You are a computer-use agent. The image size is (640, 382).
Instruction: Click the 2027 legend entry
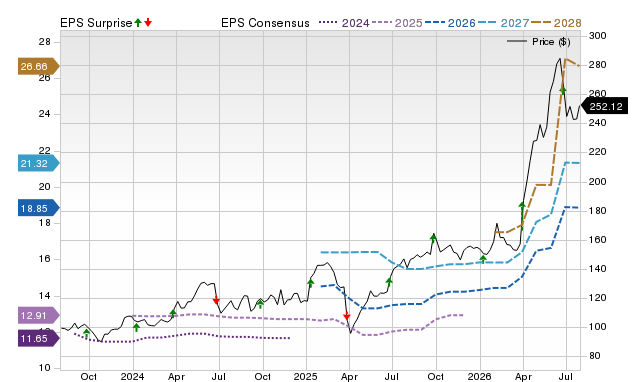[503, 23]
